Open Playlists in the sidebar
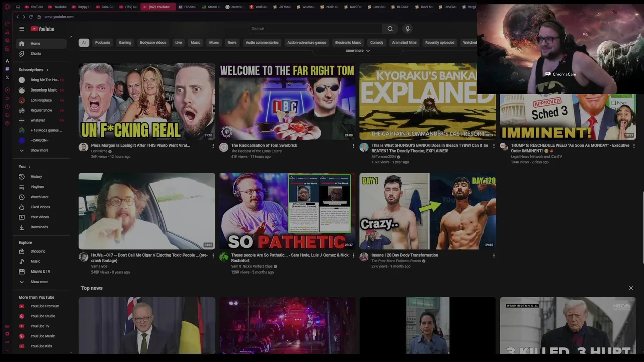This screenshot has width=644, height=362. coord(41,187)
